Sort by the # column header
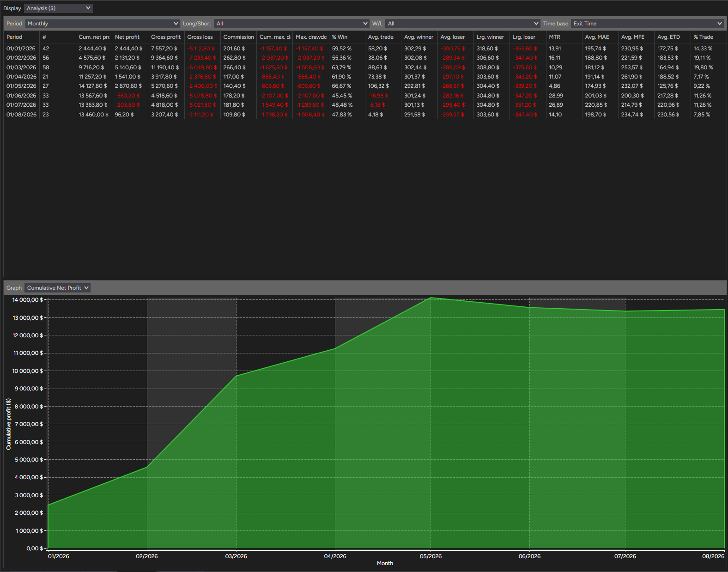This screenshot has height=572, width=728. [x=58, y=37]
